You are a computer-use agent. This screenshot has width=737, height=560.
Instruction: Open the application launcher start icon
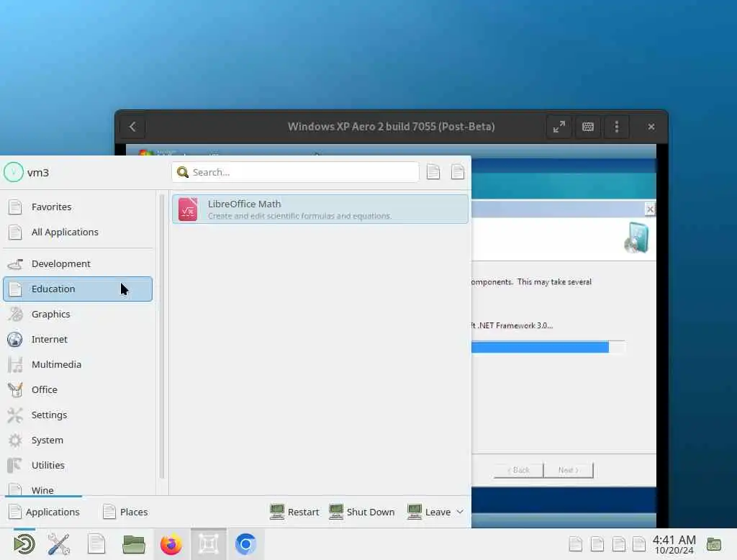pos(24,544)
